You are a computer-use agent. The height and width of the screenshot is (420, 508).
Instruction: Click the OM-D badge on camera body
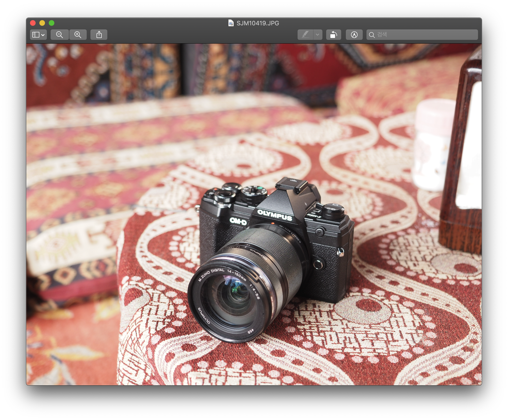coord(238,221)
